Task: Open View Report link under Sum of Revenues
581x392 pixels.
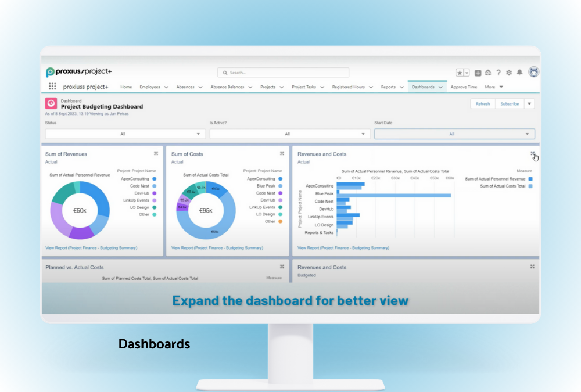Action: click(91, 248)
